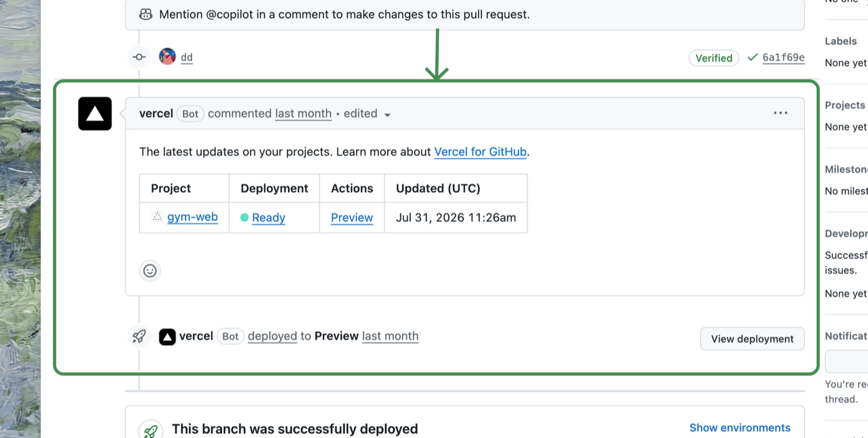This screenshot has width=868, height=438.
Task: Open the comment's last month timestamp
Action: (x=303, y=113)
